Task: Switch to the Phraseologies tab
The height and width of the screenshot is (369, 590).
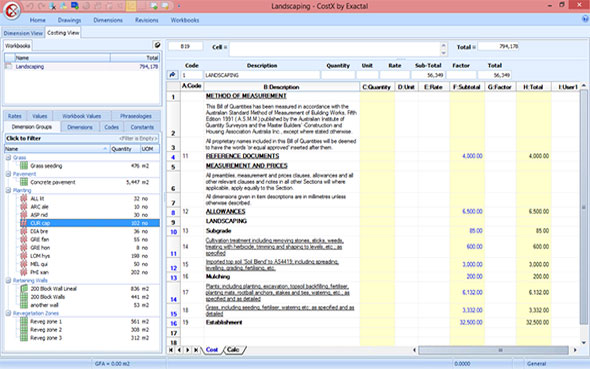Action: [136, 116]
